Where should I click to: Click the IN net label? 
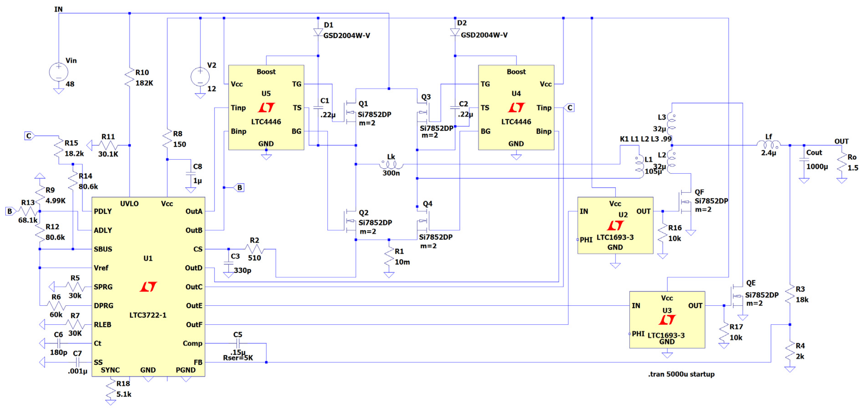click(x=58, y=9)
